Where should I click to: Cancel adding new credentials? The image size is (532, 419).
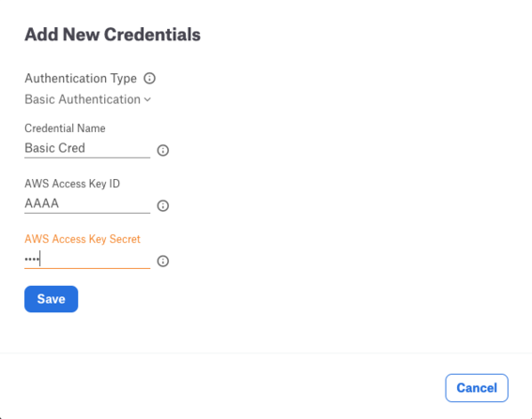477,388
